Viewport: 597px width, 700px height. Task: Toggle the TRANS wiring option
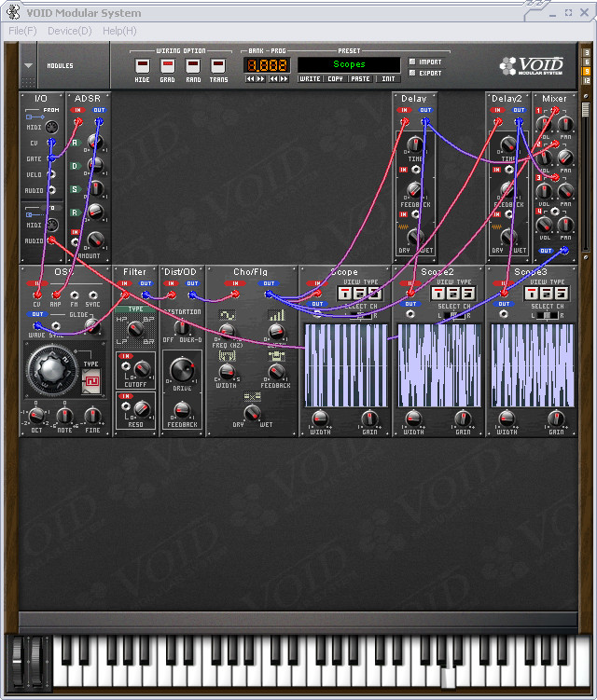pos(218,66)
